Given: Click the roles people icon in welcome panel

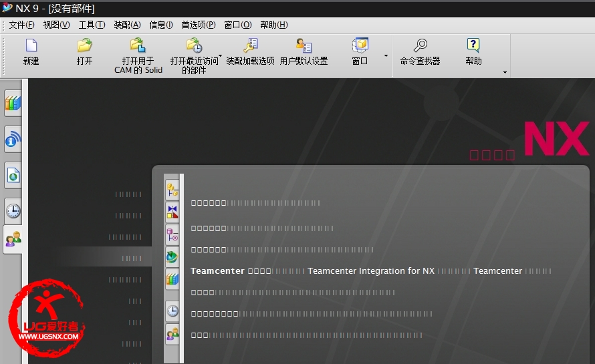Looking at the screenshot, I should coord(172,334).
